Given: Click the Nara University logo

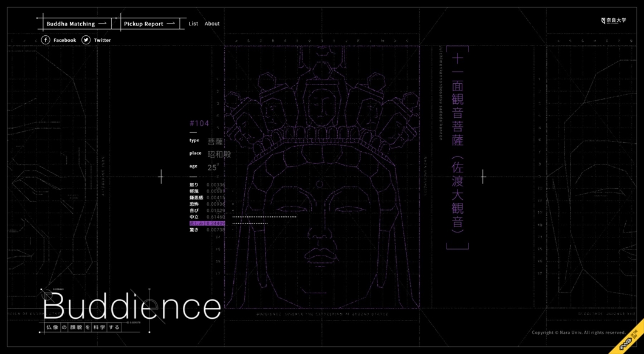Looking at the screenshot, I should pos(614,21).
